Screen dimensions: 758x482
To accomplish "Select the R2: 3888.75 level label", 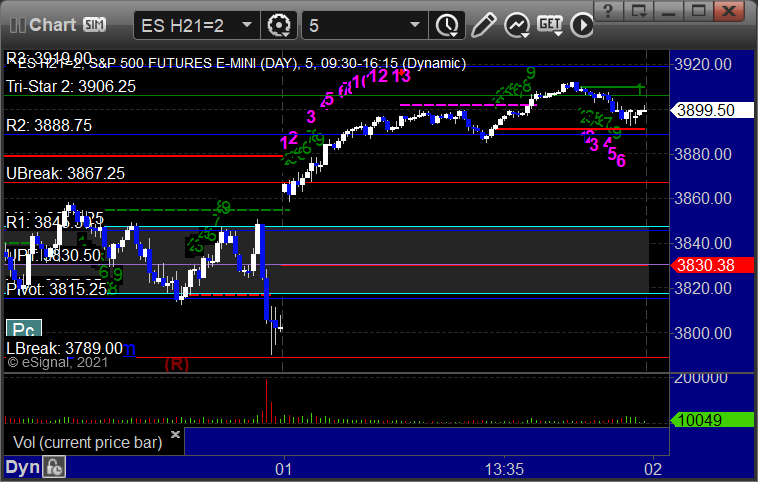I will 49,125.
